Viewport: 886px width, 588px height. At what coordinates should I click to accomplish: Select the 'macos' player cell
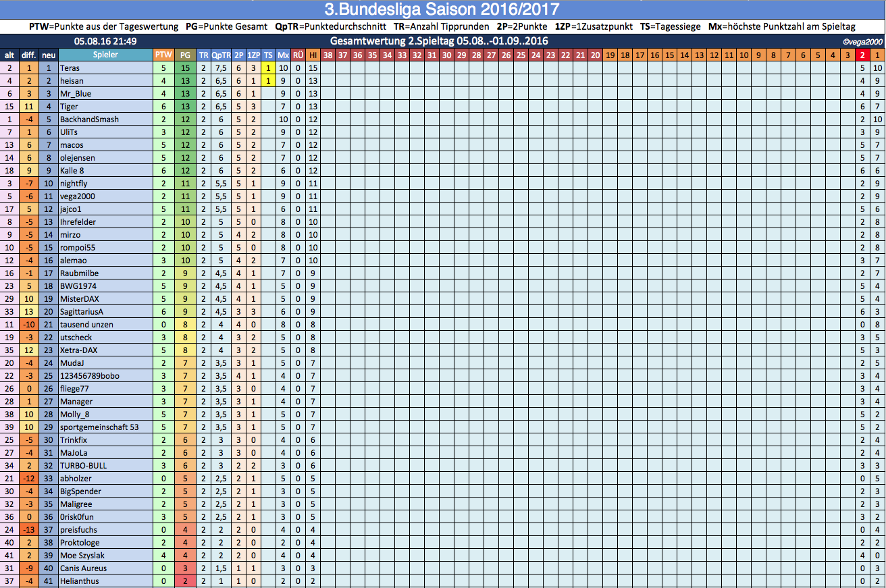(x=105, y=145)
